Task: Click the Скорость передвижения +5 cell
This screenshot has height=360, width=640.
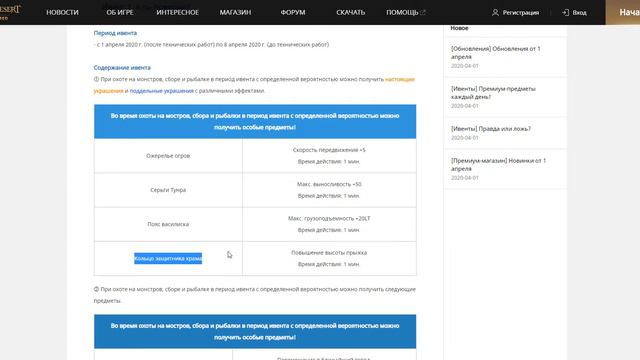Action: (329, 156)
